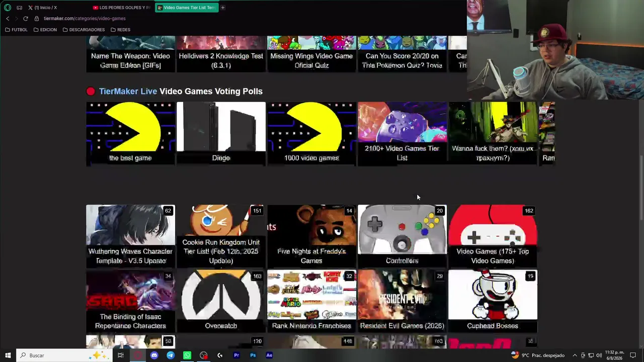
Task: Click the active Opera icon on the taskbar
Action: click(137, 355)
